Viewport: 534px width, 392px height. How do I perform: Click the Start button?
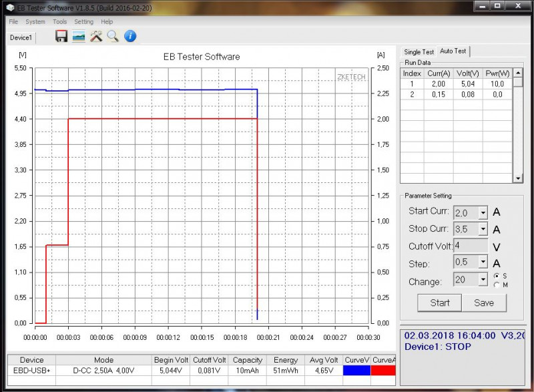point(440,303)
